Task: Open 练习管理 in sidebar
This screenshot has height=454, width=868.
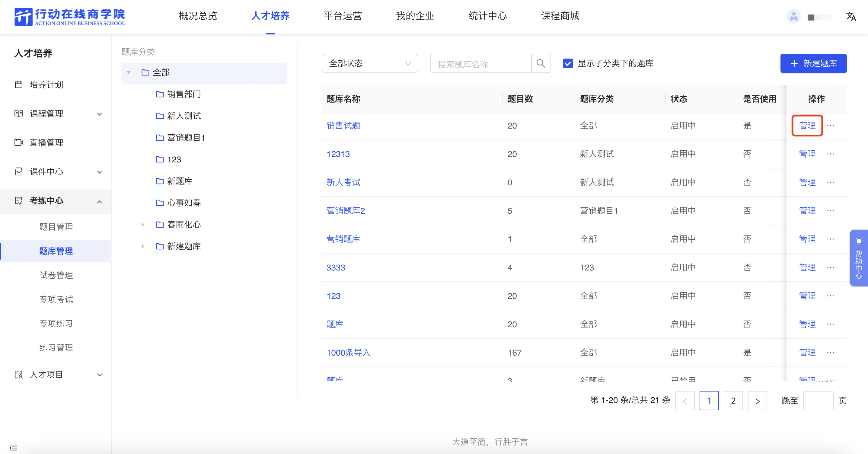Action: coord(56,347)
